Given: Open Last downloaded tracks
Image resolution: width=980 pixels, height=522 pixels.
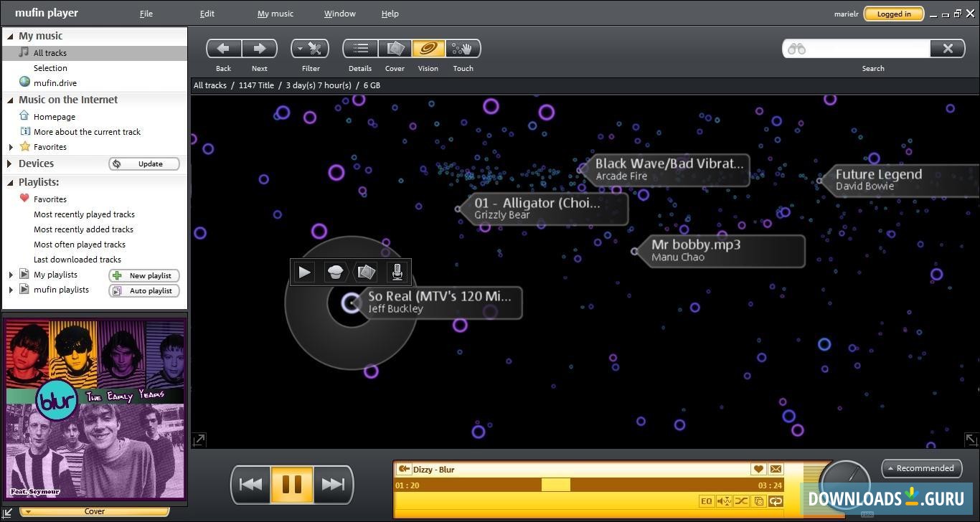Looking at the screenshot, I should click(77, 260).
